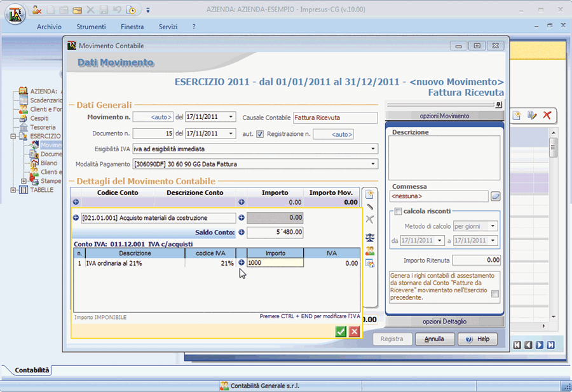Click the Scadenzario calendar icon in tree
Image resolution: width=572 pixels, height=392 pixels.
[24, 100]
